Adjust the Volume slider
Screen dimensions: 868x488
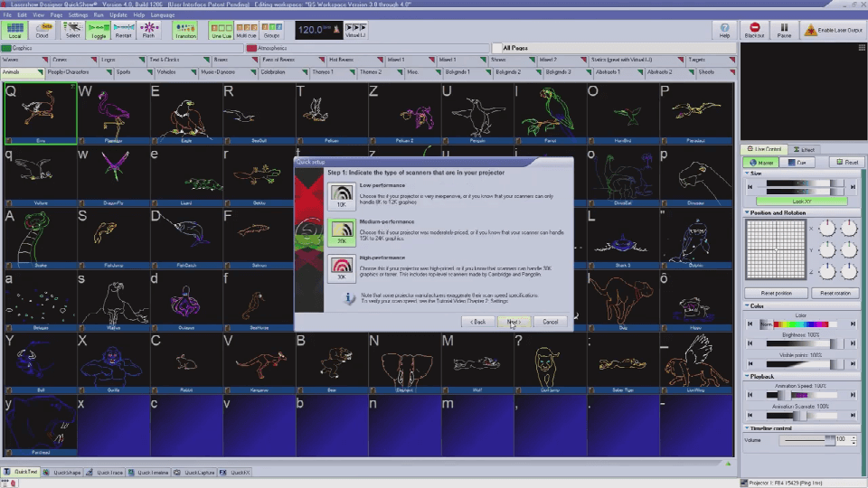point(809,440)
